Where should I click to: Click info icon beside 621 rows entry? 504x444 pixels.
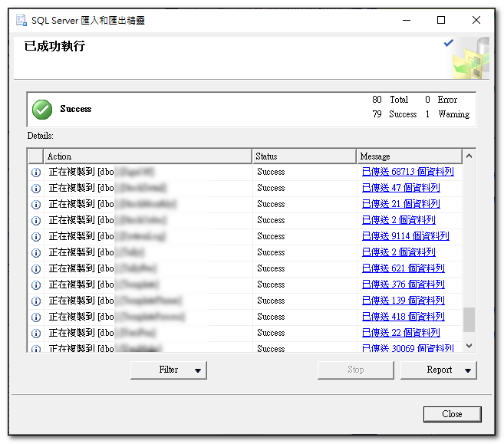[x=35, y=269]
